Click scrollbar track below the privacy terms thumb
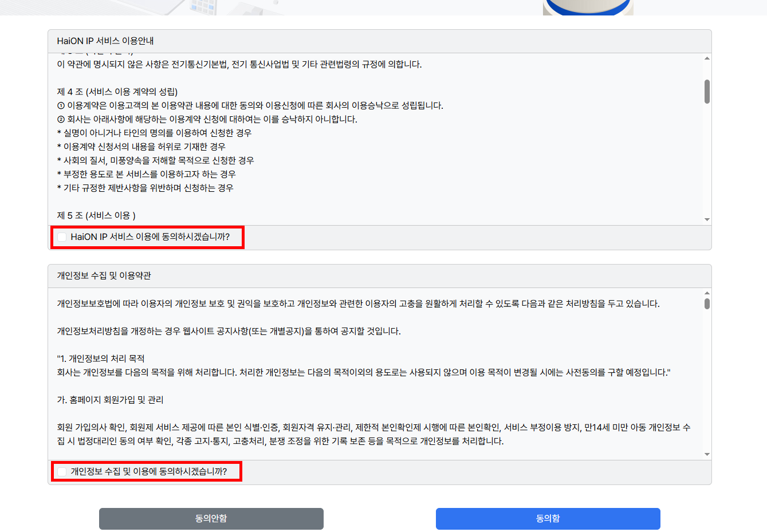767x532 pixels. click(x=707, y=384)
